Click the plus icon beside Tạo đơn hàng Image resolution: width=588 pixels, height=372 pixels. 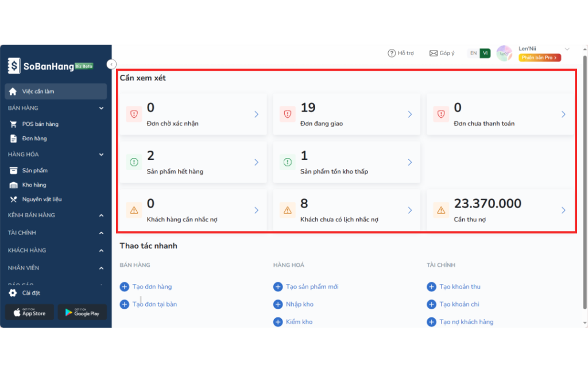pyautogui.click(x=125, y=287)
